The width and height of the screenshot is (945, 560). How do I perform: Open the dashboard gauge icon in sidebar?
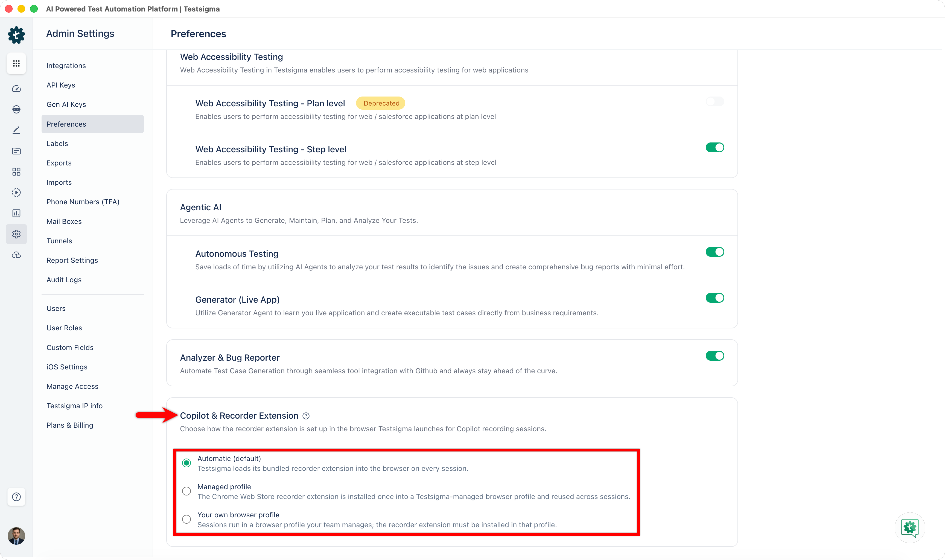point(16,89)
